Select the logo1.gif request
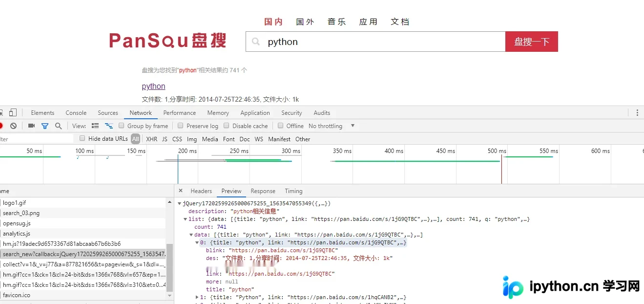Image resolution: width=644 pixels, height=304 pixels. [x=83, y=202]
